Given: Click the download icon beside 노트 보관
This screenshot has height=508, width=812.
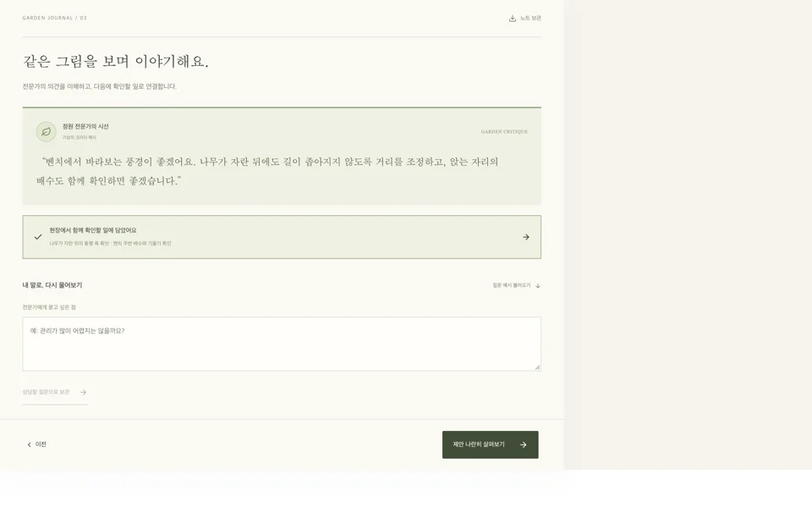Looking at the screenshot, I should tap(513, 18).
